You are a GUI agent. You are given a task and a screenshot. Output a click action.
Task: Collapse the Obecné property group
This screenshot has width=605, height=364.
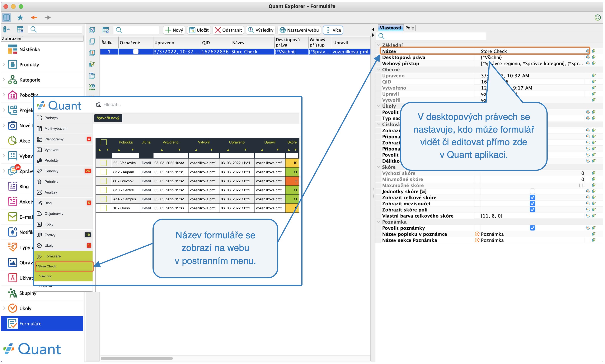379,69
